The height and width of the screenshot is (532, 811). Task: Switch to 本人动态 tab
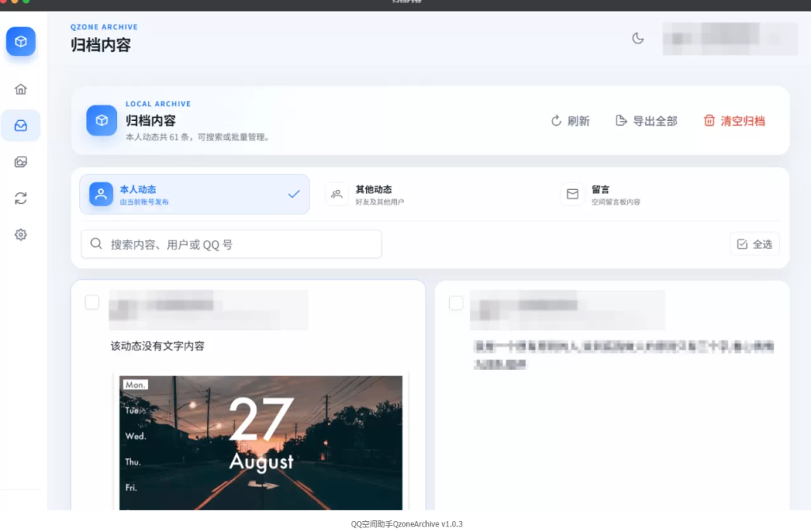195,195
